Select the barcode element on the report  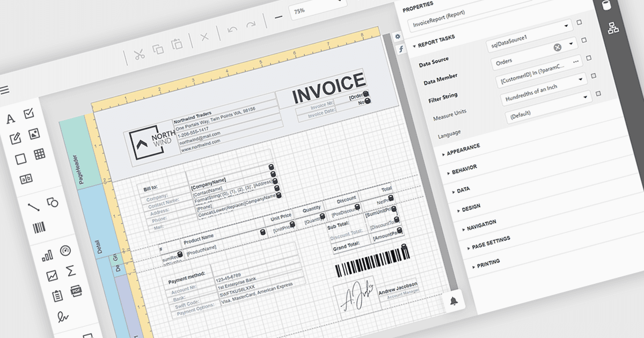coord(374,261)
